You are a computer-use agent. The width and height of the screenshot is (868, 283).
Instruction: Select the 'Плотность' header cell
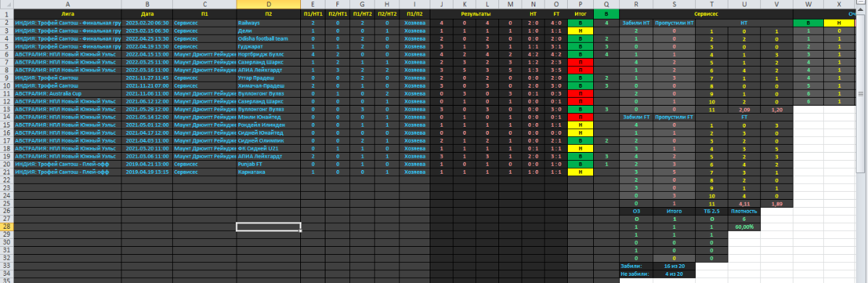pos(744,211)
